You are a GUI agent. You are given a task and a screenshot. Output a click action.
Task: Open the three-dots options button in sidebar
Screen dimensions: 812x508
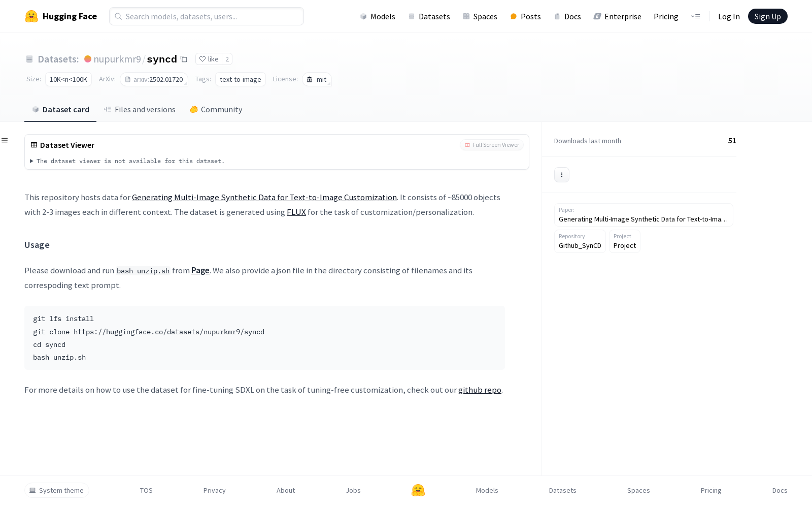[x=562, y=175]
